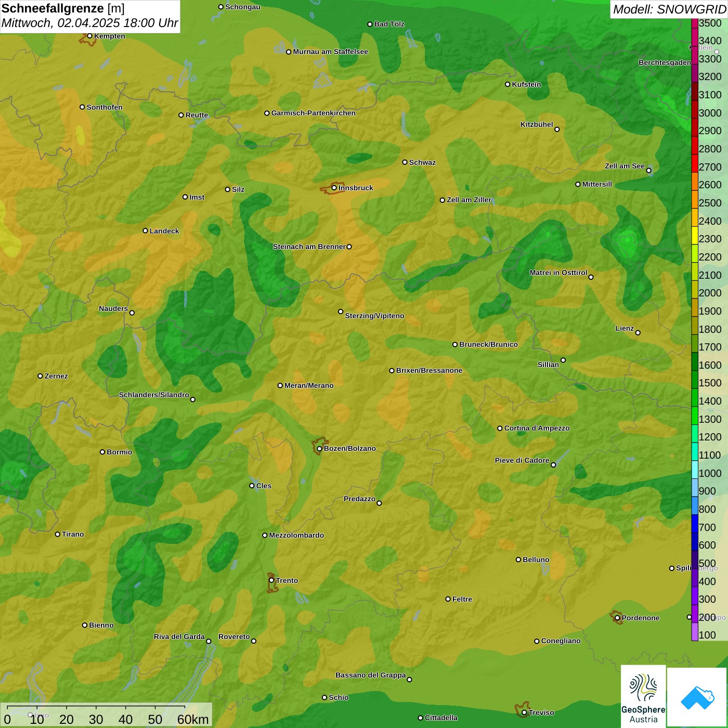Select the Cortina d'Ampezzo marker

point(500,428)
